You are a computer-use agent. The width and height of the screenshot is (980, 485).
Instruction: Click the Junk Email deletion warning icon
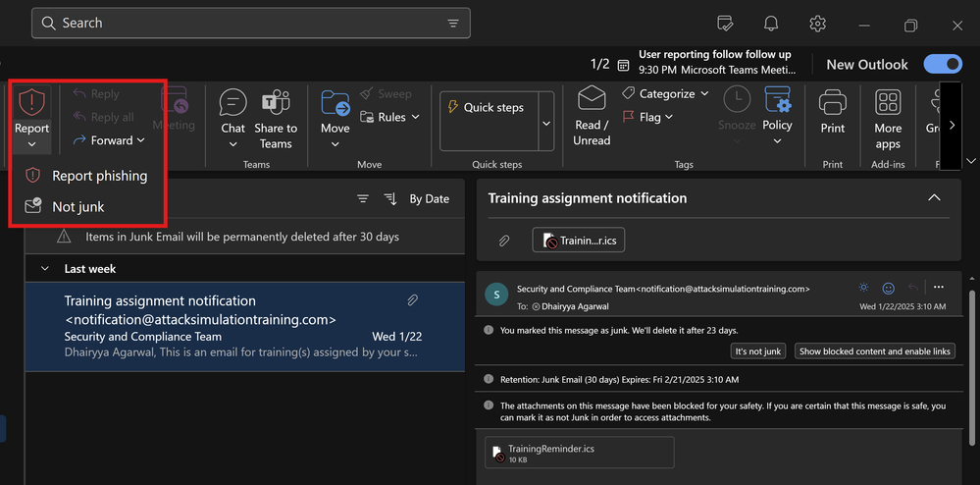(x=64, y=238)
